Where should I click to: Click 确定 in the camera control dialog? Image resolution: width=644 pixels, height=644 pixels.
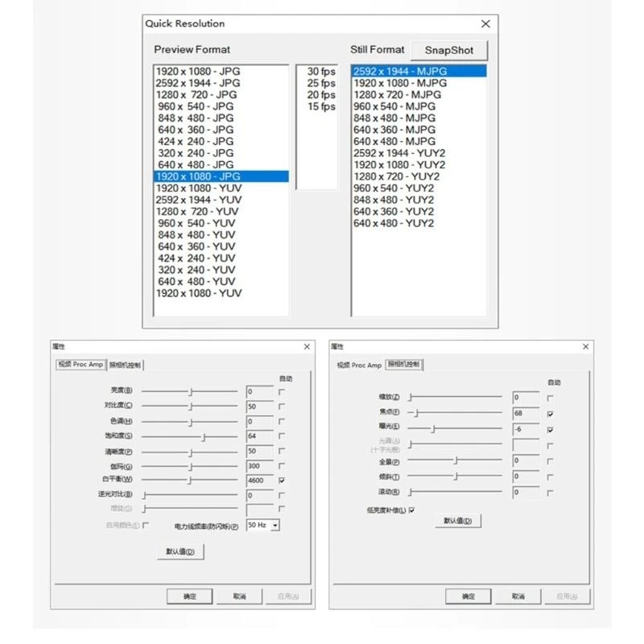click(469, 597)
